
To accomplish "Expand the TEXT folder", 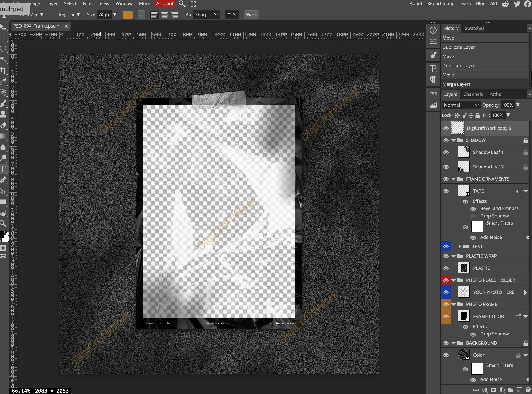I will coord(460,246).
